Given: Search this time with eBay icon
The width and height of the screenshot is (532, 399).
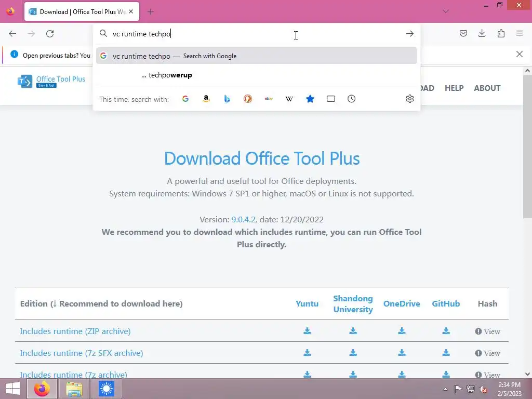Looking at the screenshot, I should tap(269, 99).
